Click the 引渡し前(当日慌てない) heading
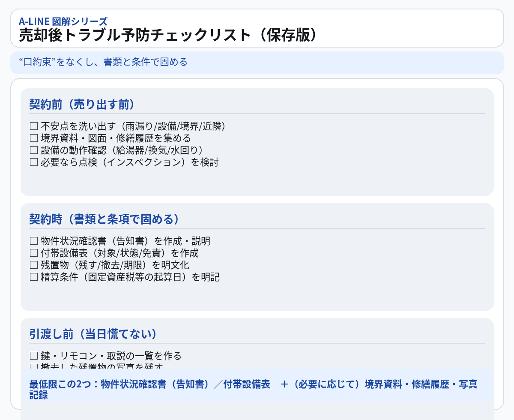514x420 pixels. (93, 334)
